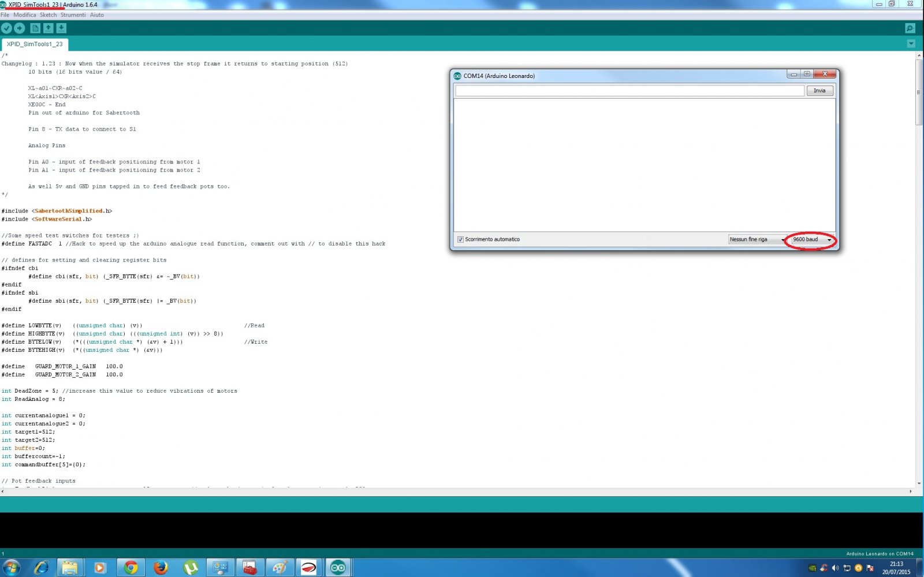Create a new sketch via toolbar icon

pos(35,28)
